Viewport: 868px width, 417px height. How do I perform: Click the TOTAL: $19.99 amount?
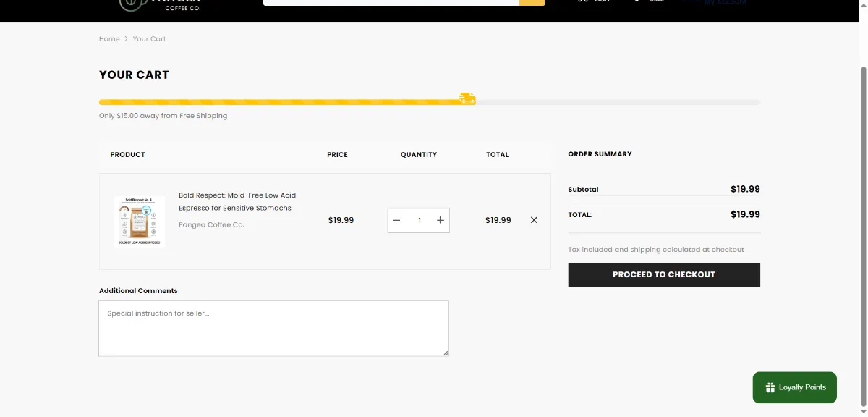745,214
